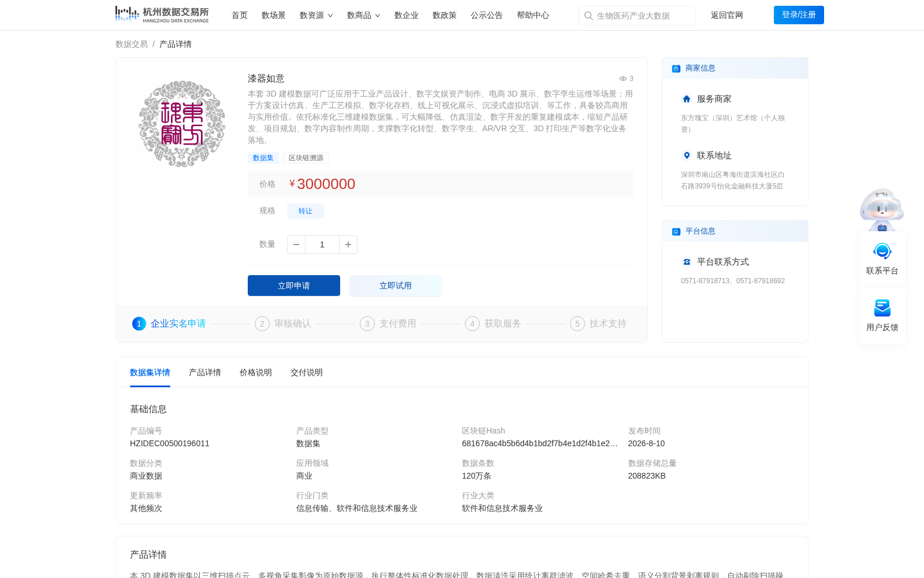Click the product logo thumbnail
Image resolution: width=924 pixels, height=578 pixels.
182,124
